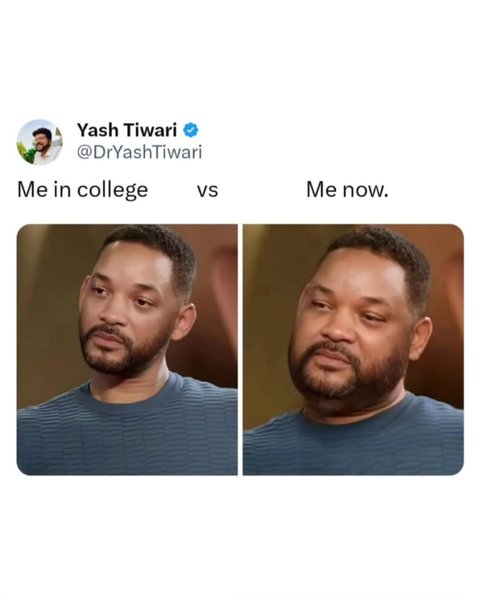Screen dimensions: 480x600
Task: Click the white divider between the photos
Action: (x=240, y=350)
